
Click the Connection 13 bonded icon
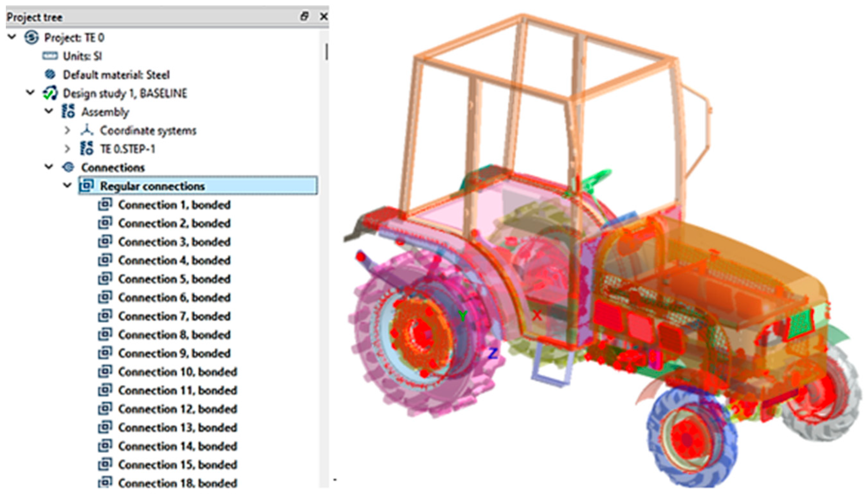coord(105,427)
